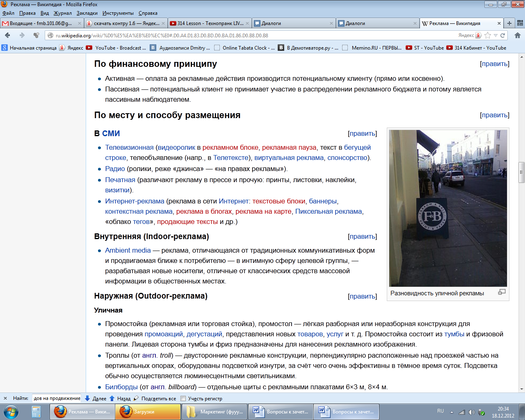Edit section 'По финансовому принципу' via править

pyautogui.click(x=495, y=64)
